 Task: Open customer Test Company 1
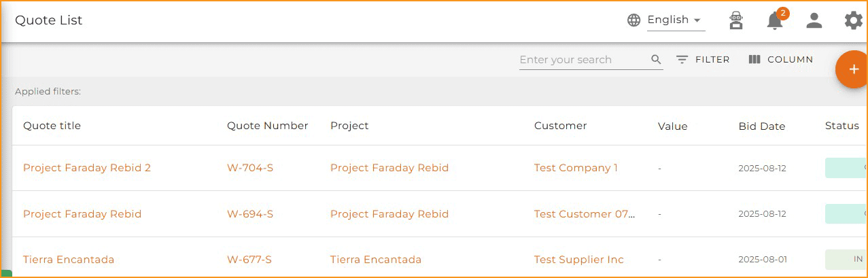click(x=576, y=168)
